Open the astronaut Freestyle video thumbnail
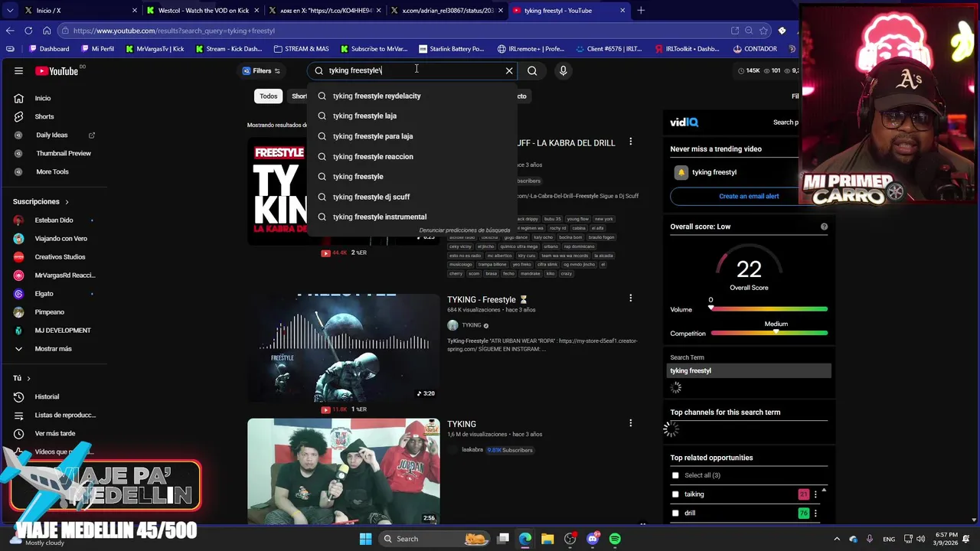 point(343,347)
